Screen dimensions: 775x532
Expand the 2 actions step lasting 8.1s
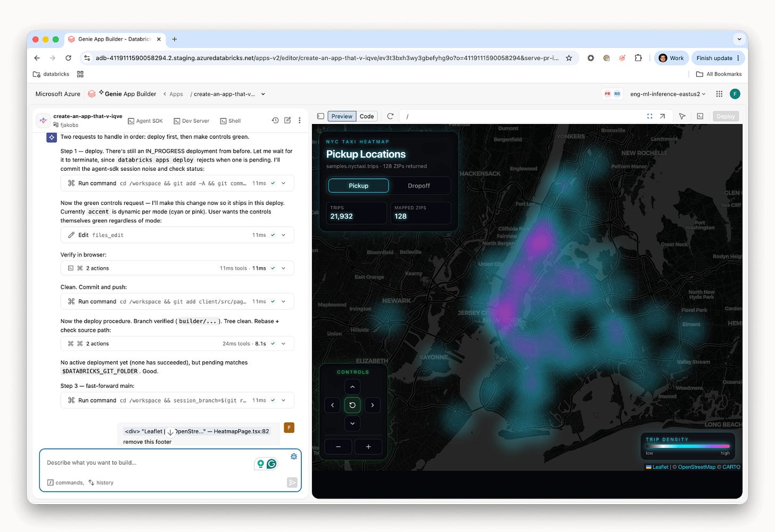pos(177,344)
